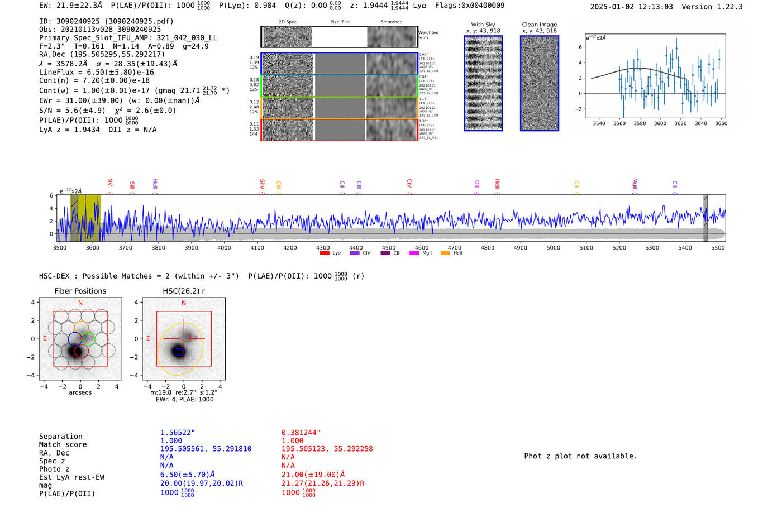
Task: Click the Primary Spec_Slot_IFU_AMP line
Action: (x=128, y=38)
